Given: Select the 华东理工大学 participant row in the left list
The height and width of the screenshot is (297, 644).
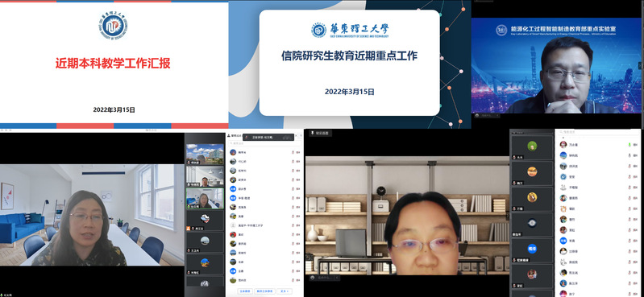Looking at the screenshot, I should click(265, 225).
